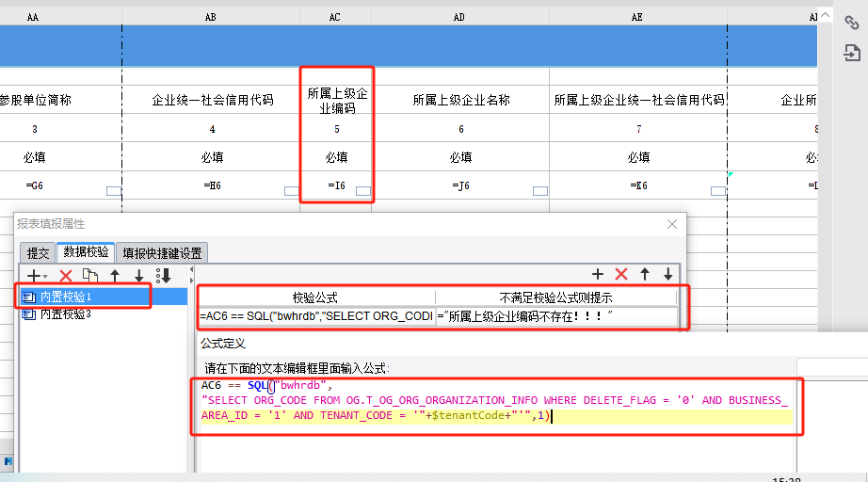This screenshot has width=868, height=482.
Task: Click the collapse arrows on panel splitter
Action: (191, 275)
